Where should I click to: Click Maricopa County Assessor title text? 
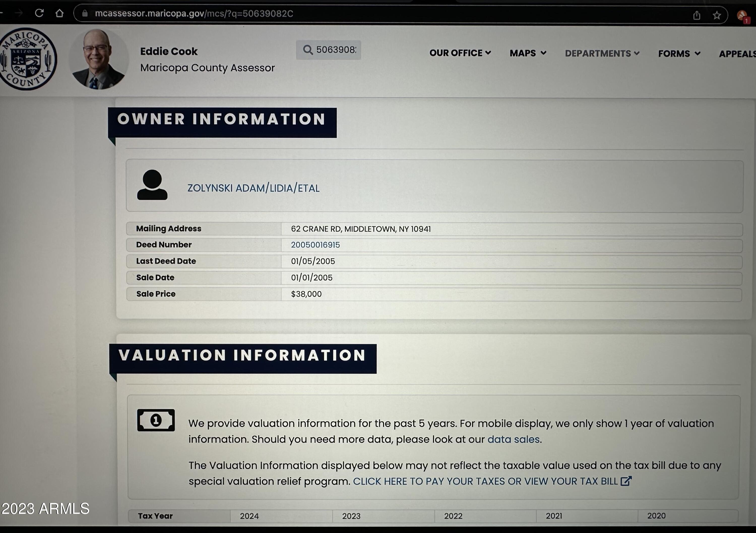pyautogui.click(x=207, y=68)
